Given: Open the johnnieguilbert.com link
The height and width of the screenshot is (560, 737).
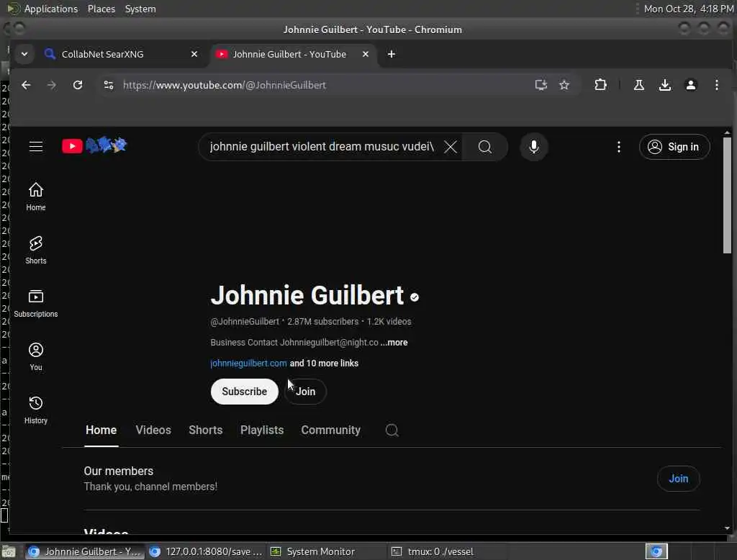Looking at the screenshot, I should (248, 363).
